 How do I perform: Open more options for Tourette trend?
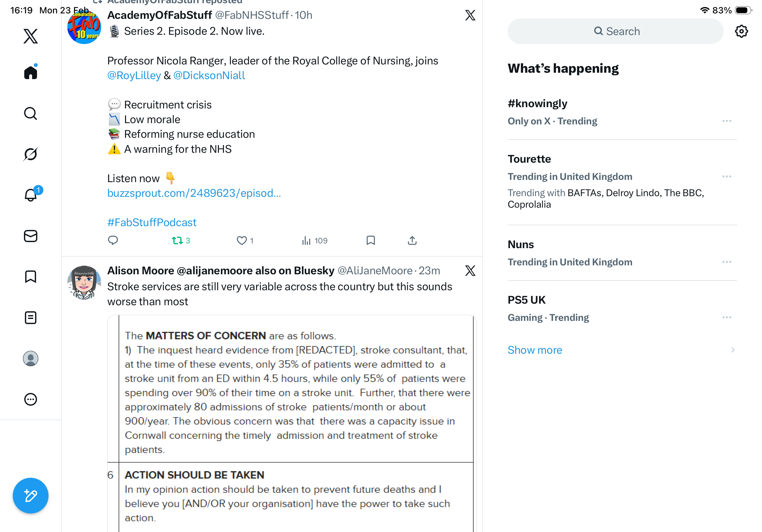coord(727,176)
